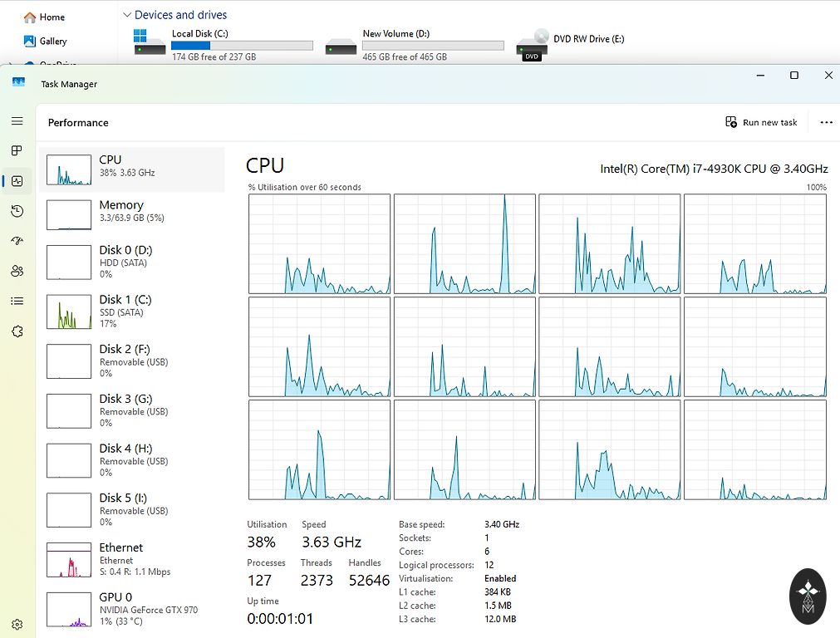The height and width of the screenshot is (638, 840).
Task: Open the three-dot more options menu
Action: 825,122
